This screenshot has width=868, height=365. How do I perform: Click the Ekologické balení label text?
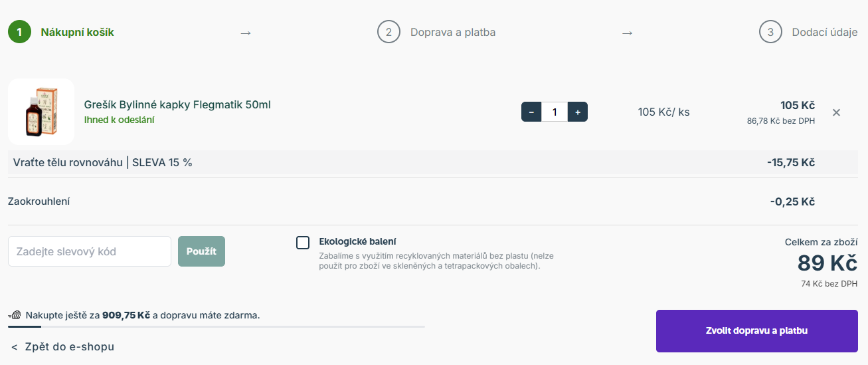[357, 241]
